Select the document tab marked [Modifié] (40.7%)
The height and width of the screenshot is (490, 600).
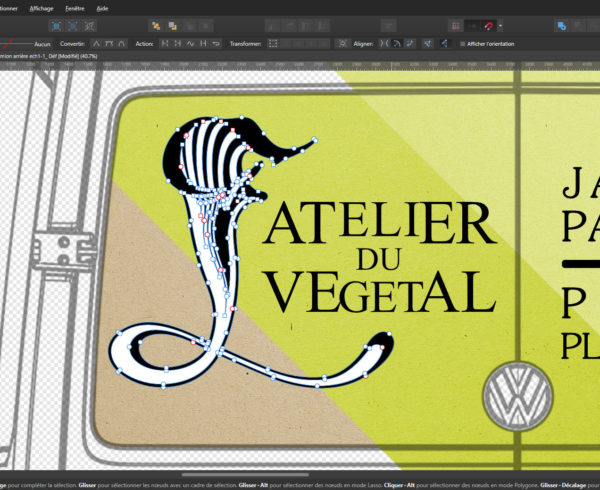(49, 56)
